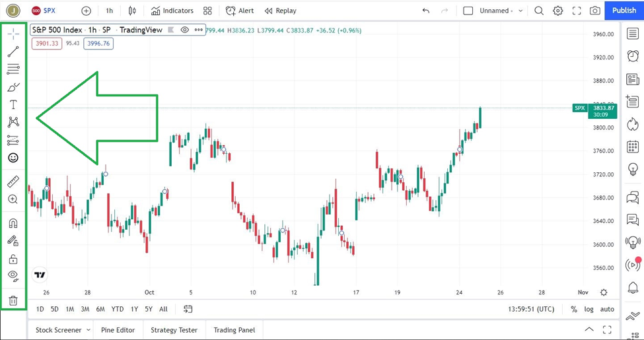Create an Alert
The width and height of the screenshot is (644, 340).
(x=240, y=11)
